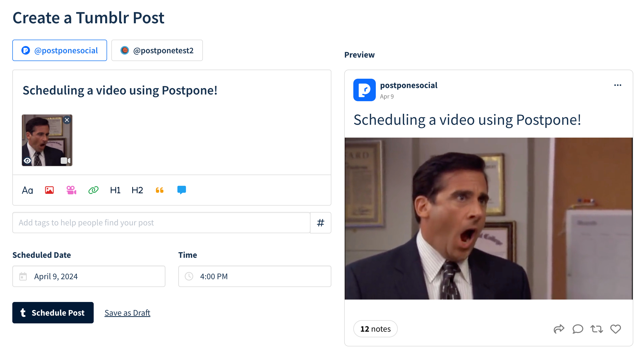Click the 12 notes pill
644x363 pixels.
pyautogui.click(x=376, y=329)
